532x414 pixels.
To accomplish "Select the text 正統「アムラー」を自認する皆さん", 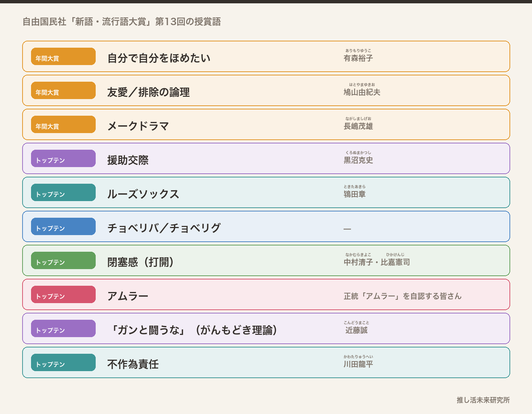I will coord(403,296).
